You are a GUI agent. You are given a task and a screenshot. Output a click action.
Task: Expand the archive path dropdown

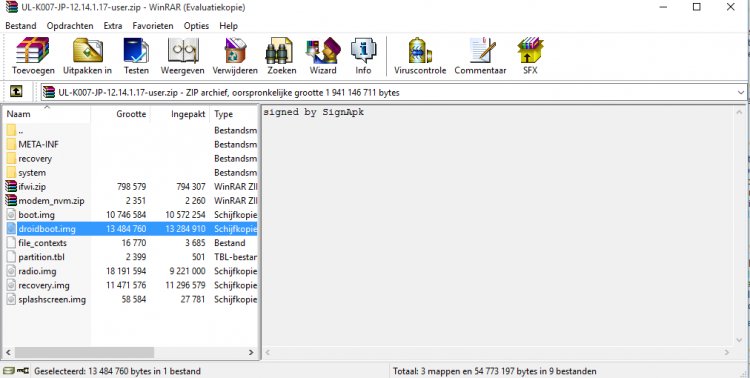(x=741, y=92)
